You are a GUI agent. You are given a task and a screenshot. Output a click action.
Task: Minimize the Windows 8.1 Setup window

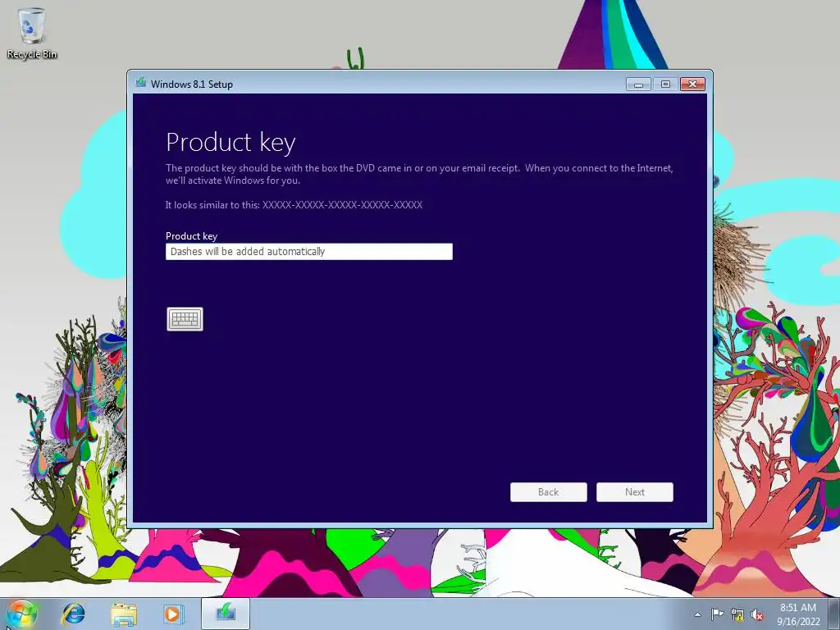click(x=638, y=84)
